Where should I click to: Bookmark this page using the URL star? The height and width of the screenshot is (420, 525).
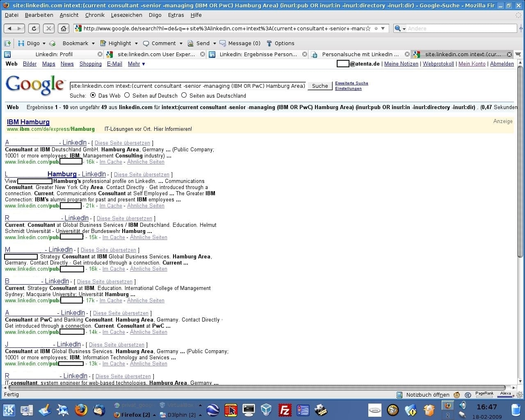click(368, 28)
